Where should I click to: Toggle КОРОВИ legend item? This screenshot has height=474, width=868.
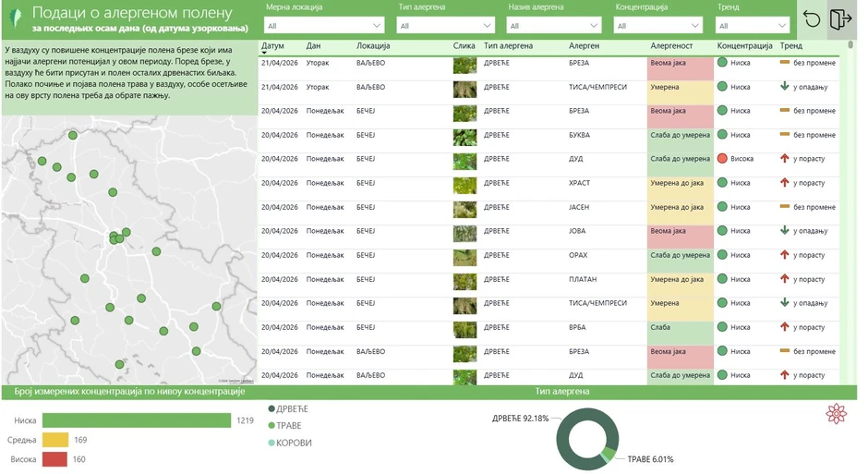(x=288, y=443)
